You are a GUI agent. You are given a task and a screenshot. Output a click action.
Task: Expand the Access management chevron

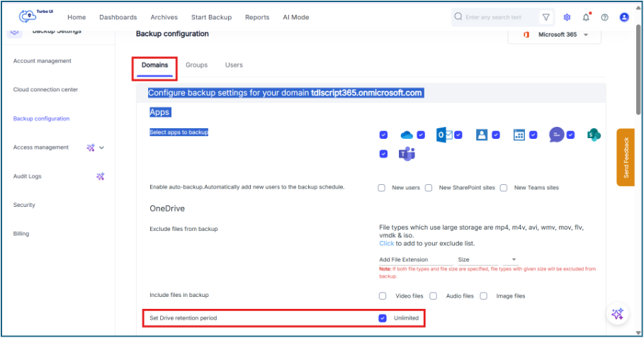(x=101, y=147)
